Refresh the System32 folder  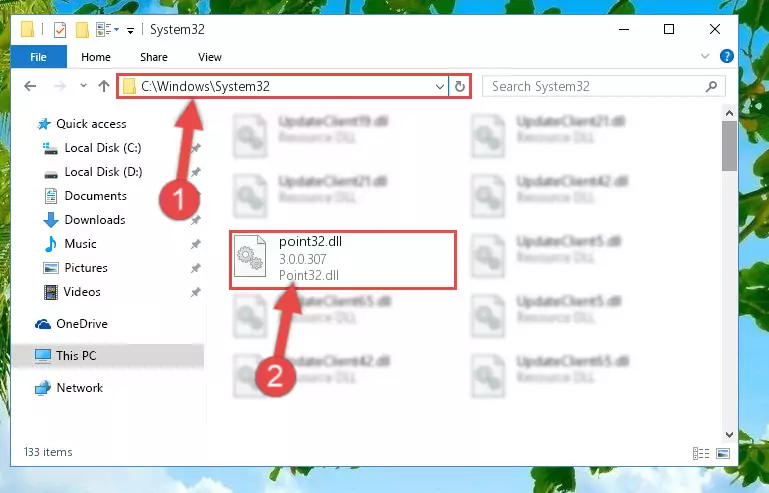click(x=460, y=87)
